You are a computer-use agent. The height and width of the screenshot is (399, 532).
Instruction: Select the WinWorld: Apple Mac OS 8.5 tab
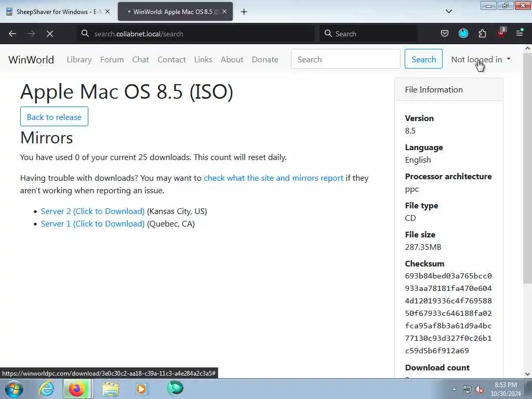click(x=176, y=11)
